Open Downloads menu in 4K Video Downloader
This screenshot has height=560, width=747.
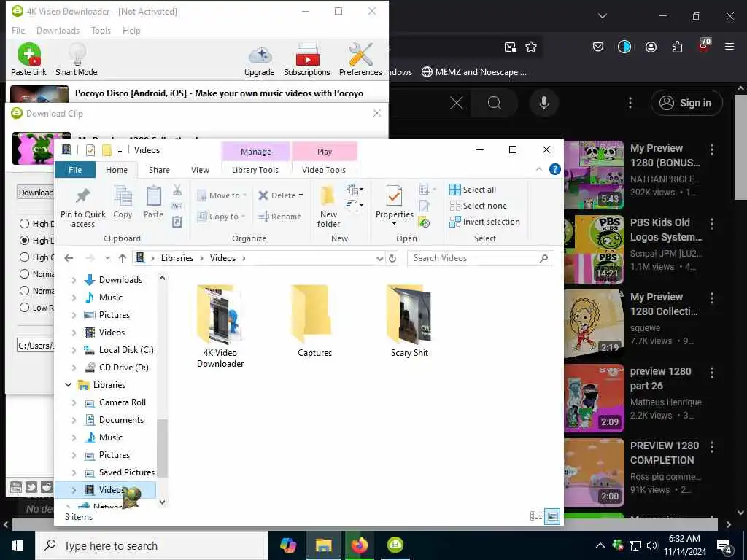coord(58,31)
